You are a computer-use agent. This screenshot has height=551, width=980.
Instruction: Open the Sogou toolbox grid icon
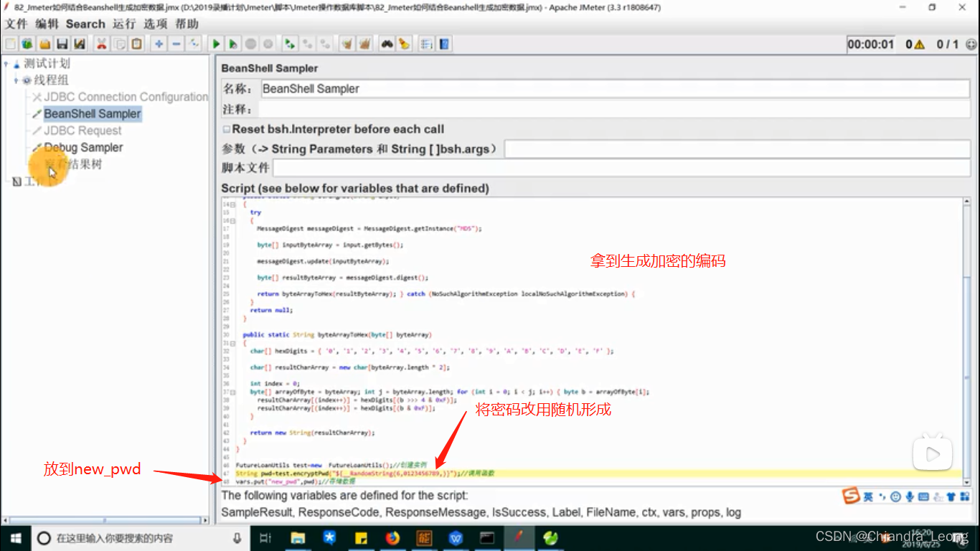(964, 496)
